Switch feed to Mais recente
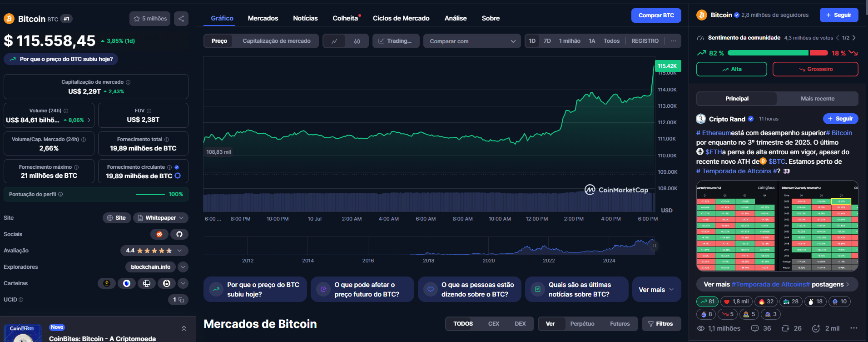868x342 pixels. coord(818,99)
